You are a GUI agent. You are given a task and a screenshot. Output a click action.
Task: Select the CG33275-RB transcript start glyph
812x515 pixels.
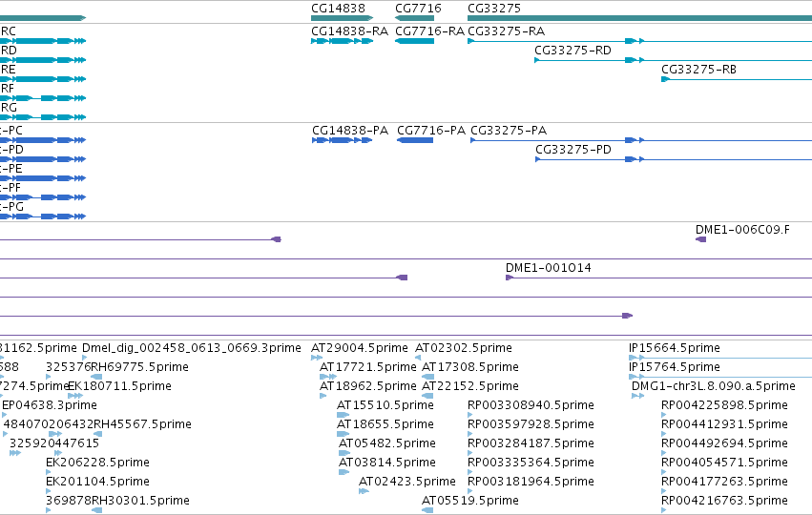665,79
